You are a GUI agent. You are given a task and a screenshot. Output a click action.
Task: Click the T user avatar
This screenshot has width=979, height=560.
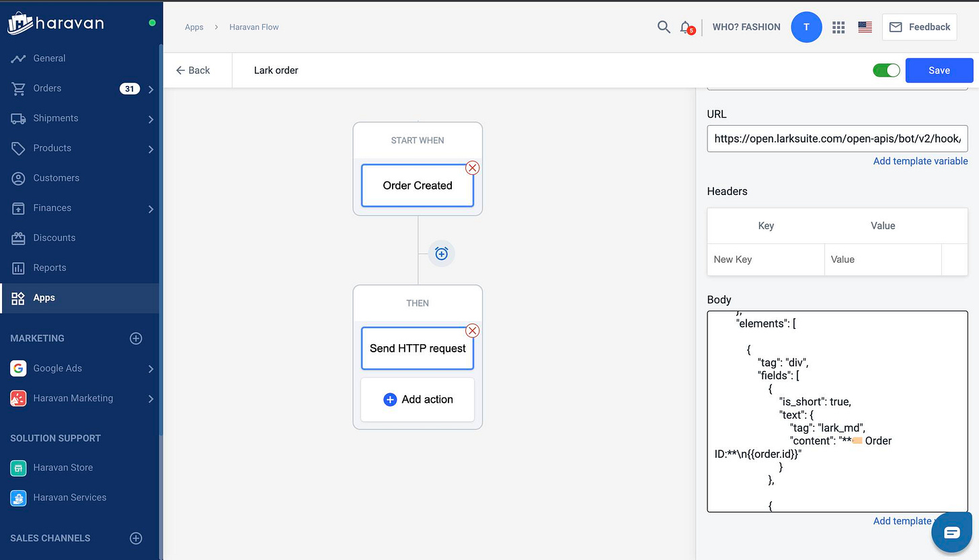pyautogui.click(x=806, y=27)
